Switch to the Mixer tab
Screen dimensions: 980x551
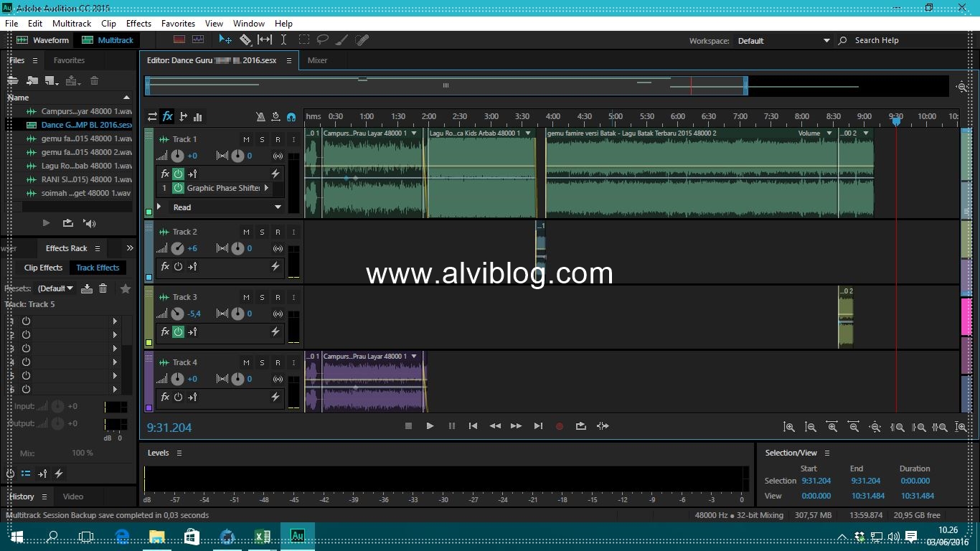tap(317, 60)
